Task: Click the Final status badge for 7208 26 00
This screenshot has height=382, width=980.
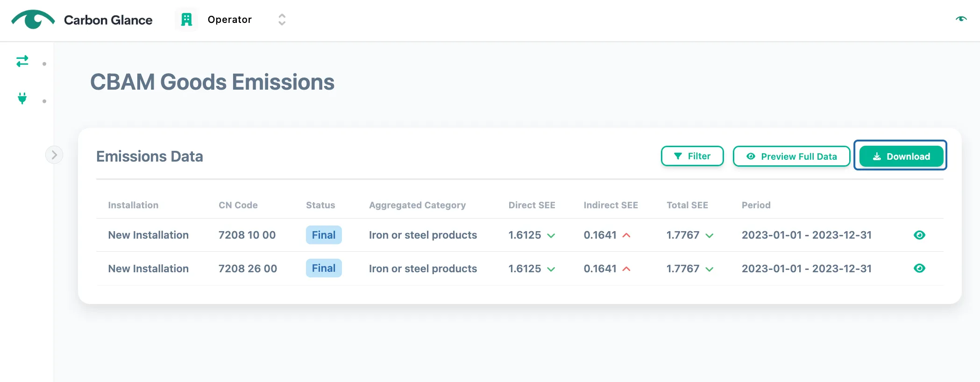Action: (324, 268)
